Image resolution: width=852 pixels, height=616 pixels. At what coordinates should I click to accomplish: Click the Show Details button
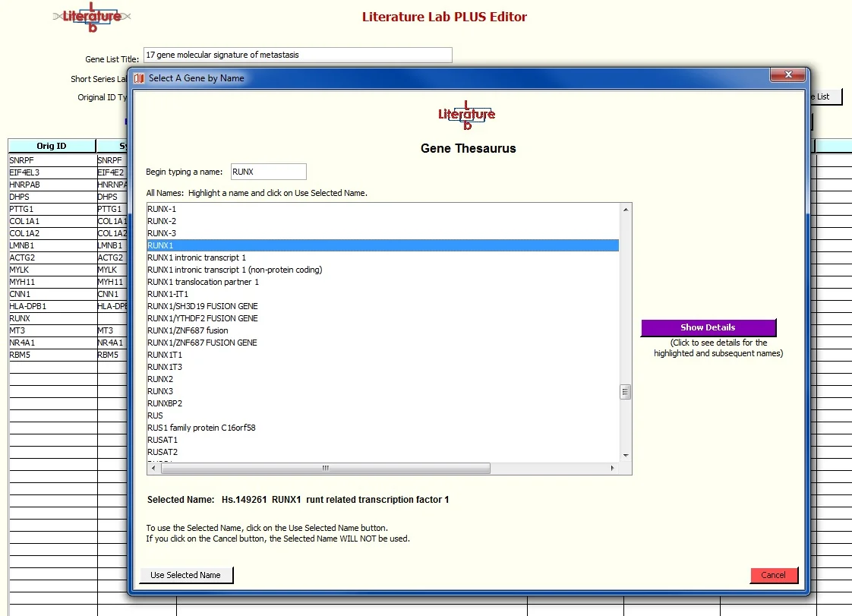pyautogui.click(x=708, y=327)
